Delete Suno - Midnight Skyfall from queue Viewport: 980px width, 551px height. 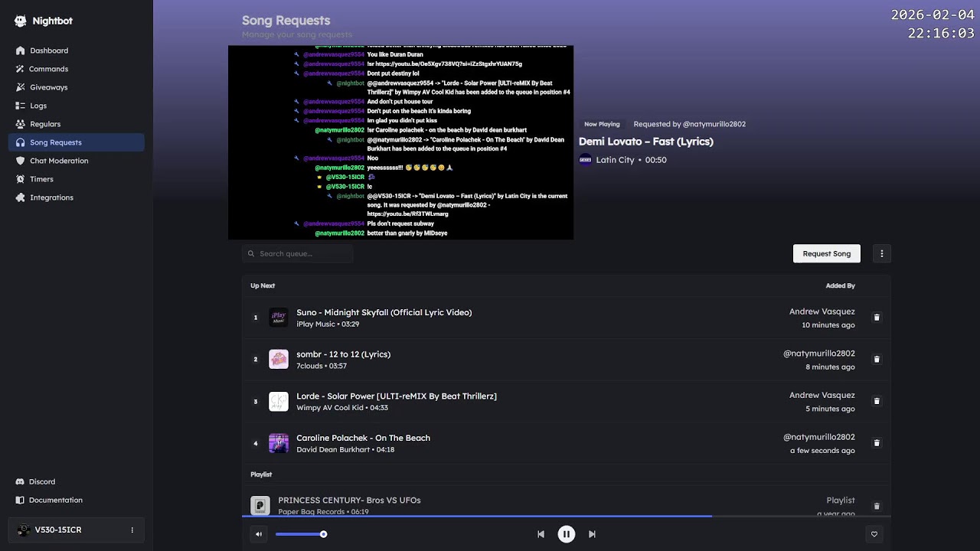tap(877, 318)
